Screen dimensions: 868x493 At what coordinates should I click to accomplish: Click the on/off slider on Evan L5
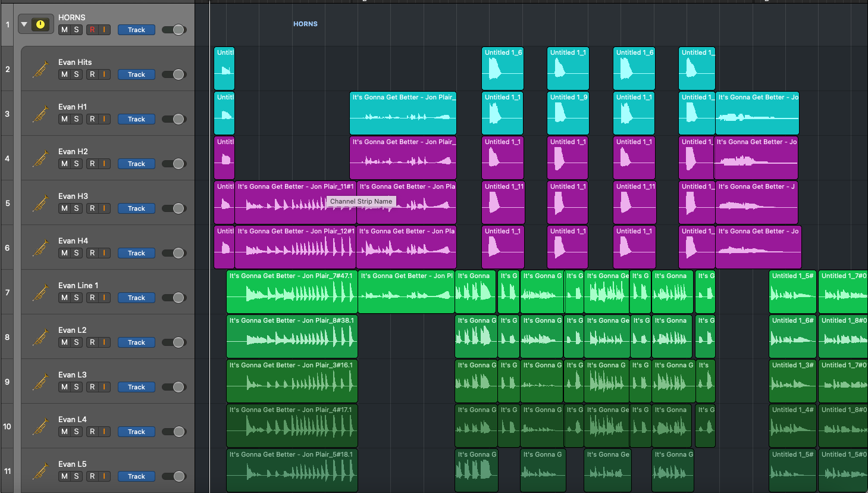click(x=173, y=476)
